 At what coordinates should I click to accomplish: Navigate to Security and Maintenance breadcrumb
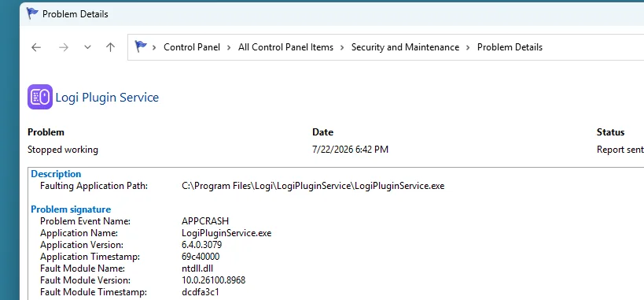click(x=406, y=47)
